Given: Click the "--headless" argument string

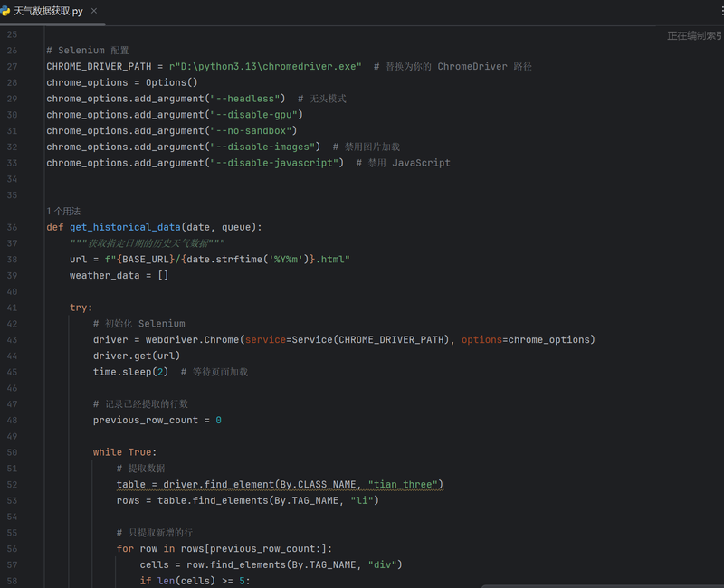Looking at the screenshot, I should click(244, 99).
